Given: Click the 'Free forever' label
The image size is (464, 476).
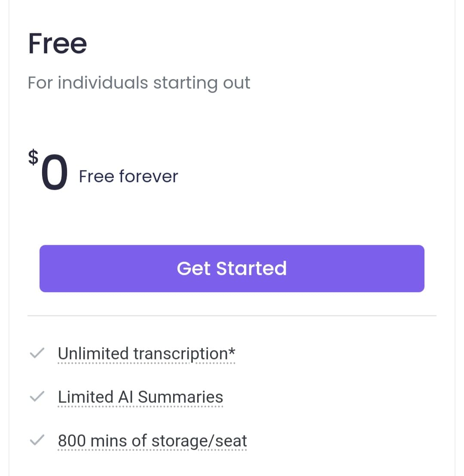Looking at the screenshot, I should pos(128,176).
